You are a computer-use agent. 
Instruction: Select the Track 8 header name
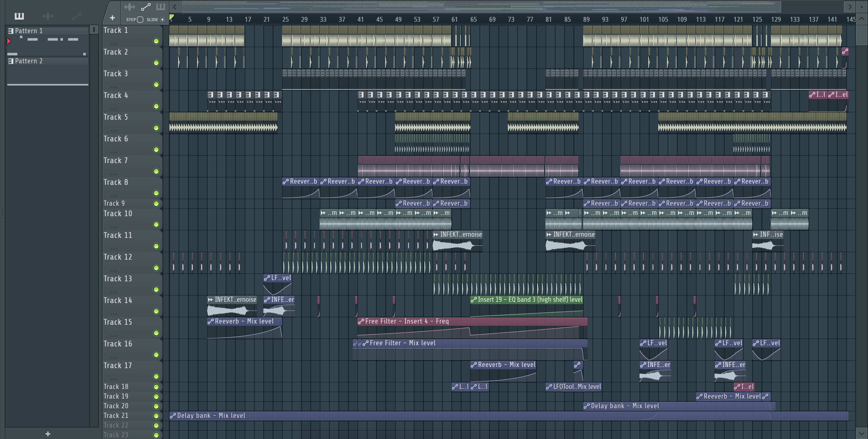115,182
